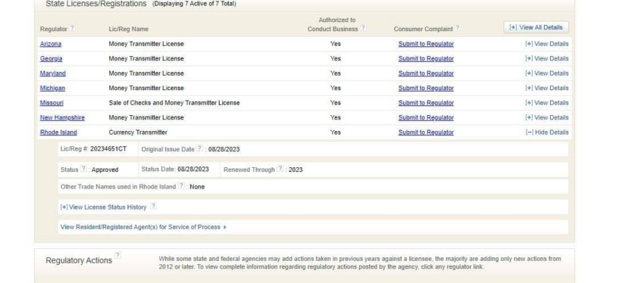Image resolution: width=644 pixels, height=283 pixels.
Task: Click help icon next to Consumer Complaint
Action: pos(458,28)
